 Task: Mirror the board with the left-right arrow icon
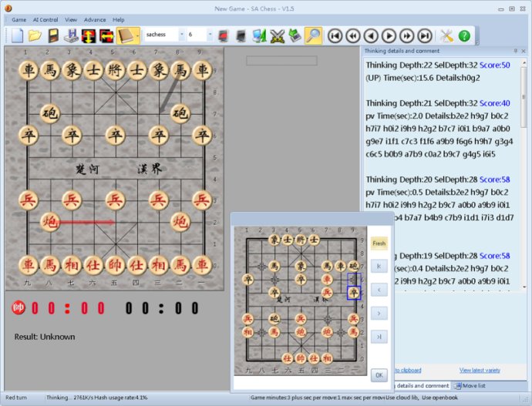tap(106, 35)
